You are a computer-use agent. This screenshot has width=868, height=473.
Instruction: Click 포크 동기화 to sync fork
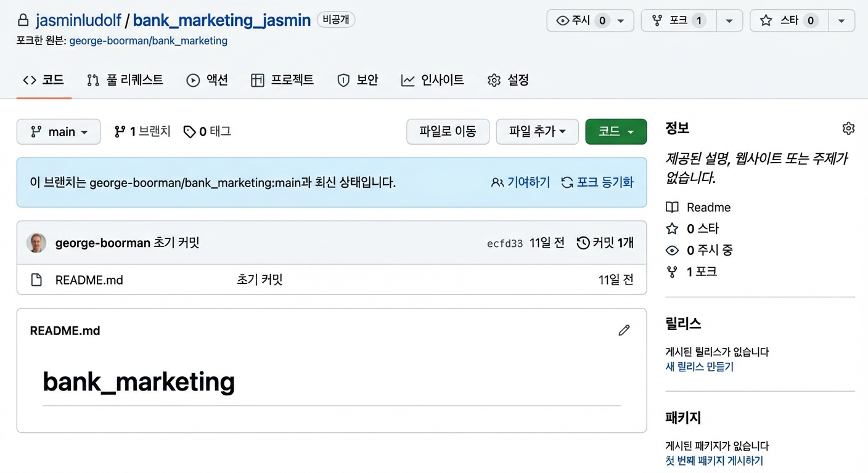point(597,182)
